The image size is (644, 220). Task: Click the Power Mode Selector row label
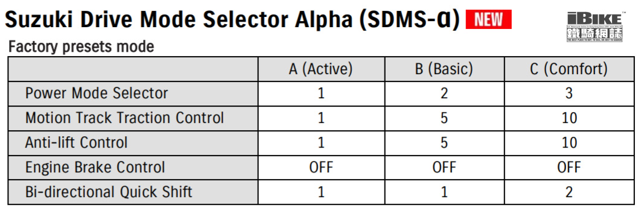pos(97,93)
